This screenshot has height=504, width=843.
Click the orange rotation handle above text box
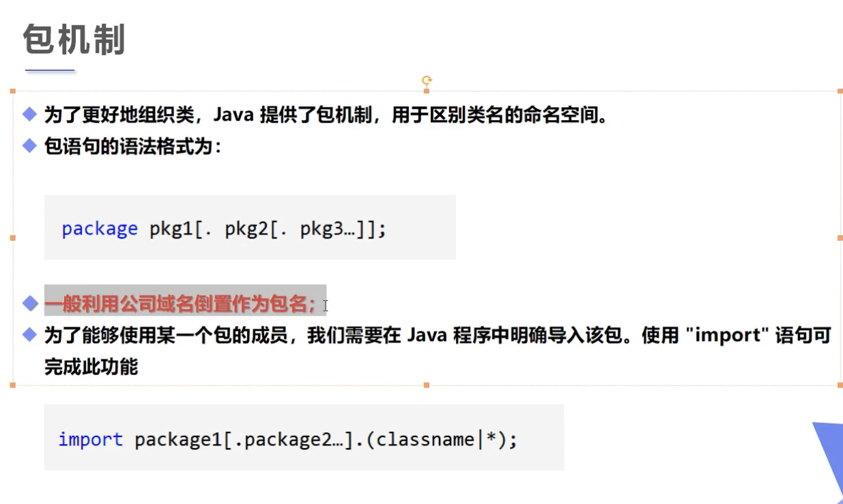click(427, 80)
